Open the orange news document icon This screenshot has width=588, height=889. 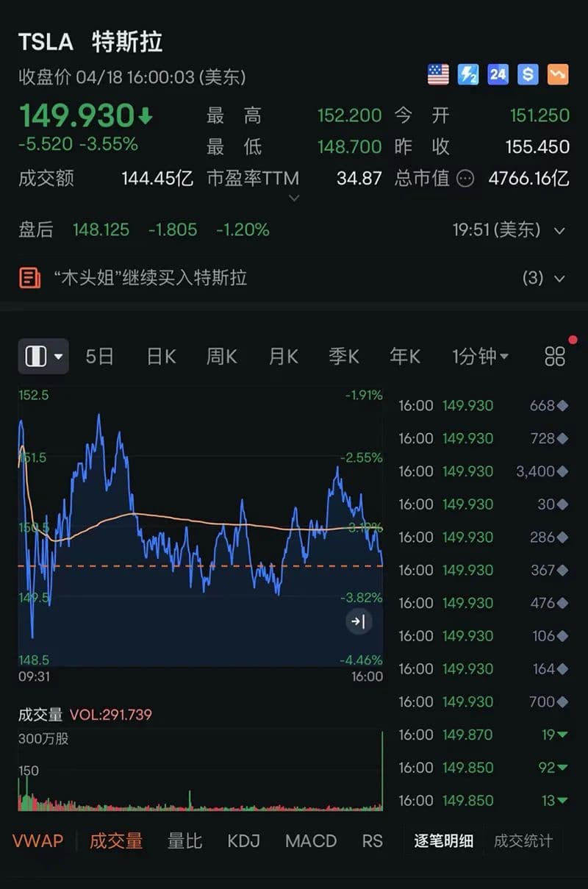tap(29, 278)
